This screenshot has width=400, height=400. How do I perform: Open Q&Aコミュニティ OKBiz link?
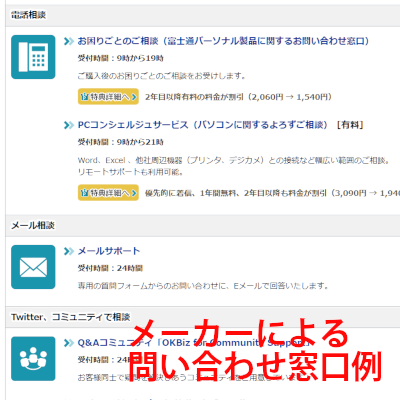[193, 343]
